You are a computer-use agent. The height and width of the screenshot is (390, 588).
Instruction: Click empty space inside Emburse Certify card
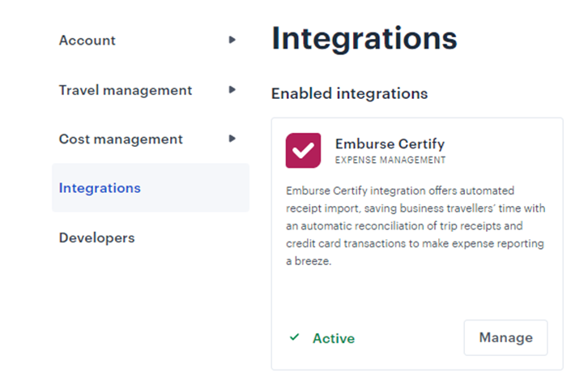[416, 296]
